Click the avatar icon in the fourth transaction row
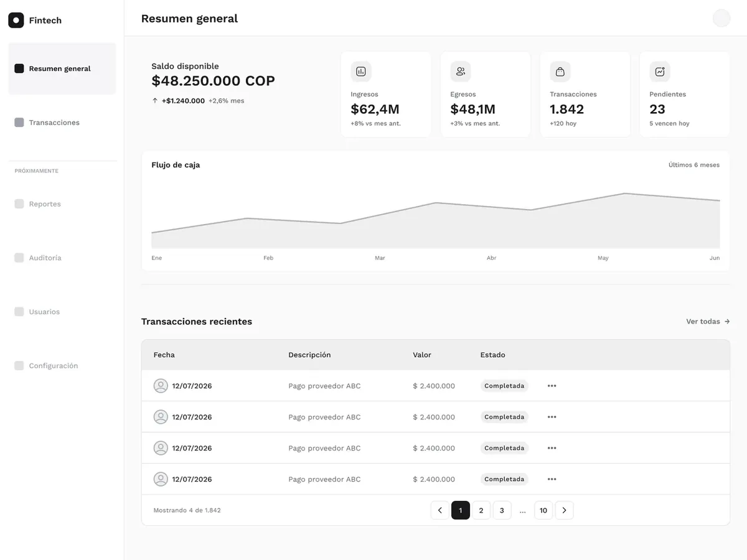 [x=161, y=479]
